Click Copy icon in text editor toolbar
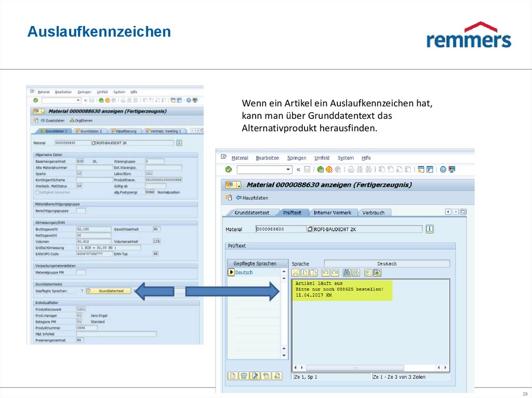The image size is (532, 398). (304, 272)
